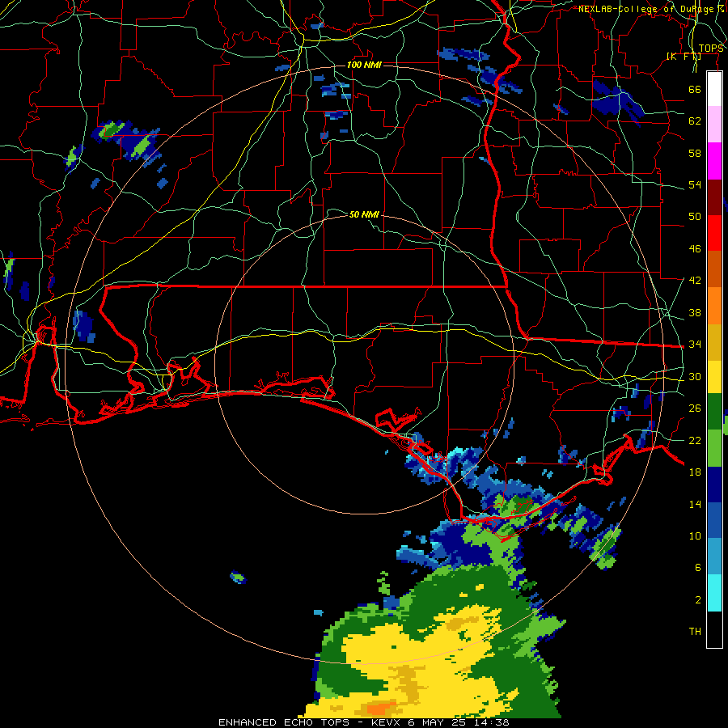Click the "2" legend value
The width and height of the screenshot is (728, 728).
[697, 600]
